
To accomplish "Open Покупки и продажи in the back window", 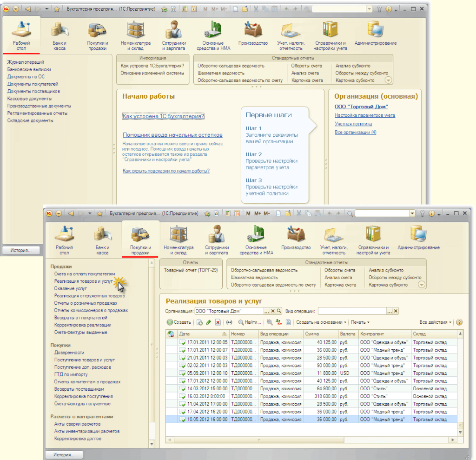I will click(98, 35).
